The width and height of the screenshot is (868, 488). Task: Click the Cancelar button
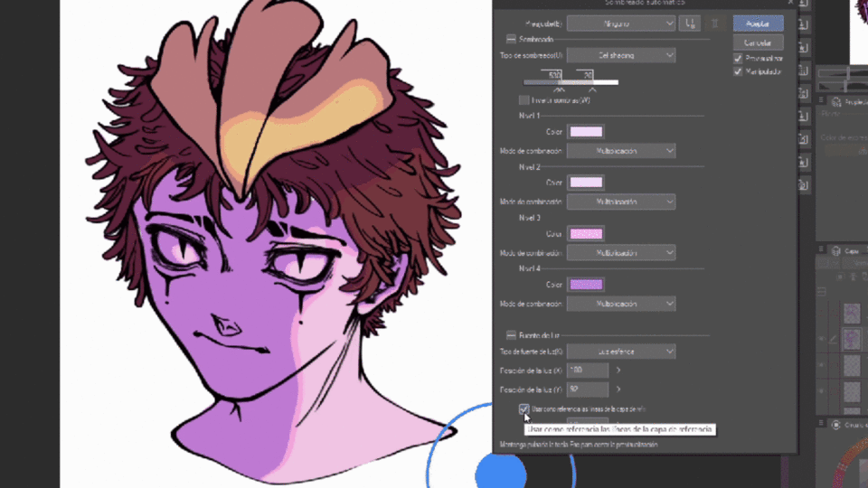click(758, 42)
